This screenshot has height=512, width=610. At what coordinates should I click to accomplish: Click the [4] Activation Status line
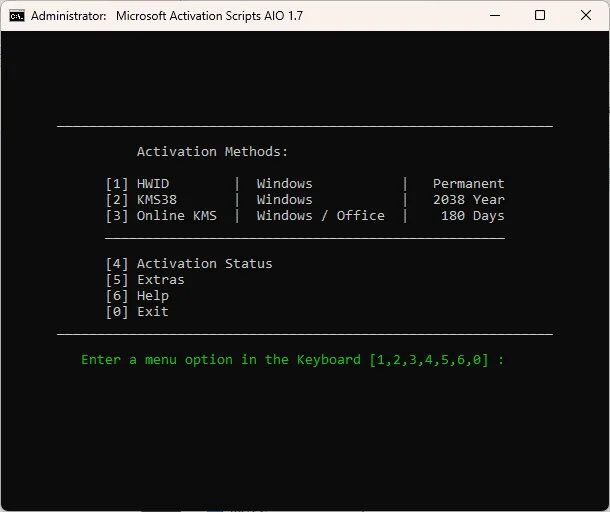(x=189, y=264)
